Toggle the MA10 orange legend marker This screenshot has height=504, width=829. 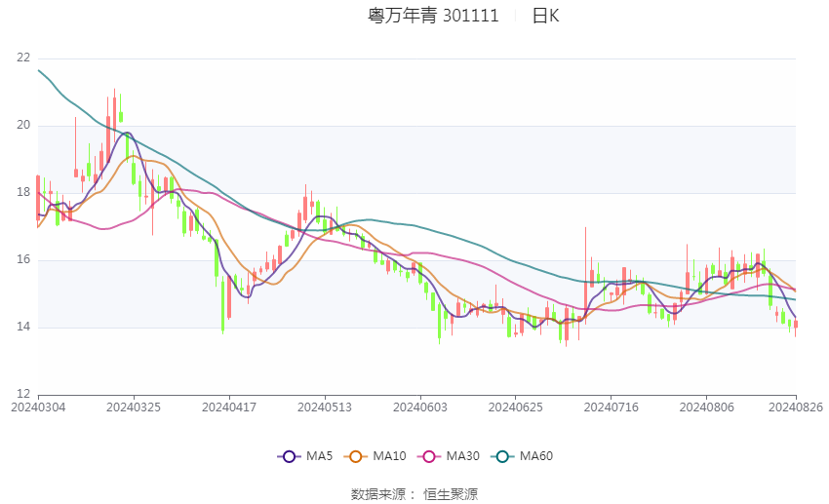click(355, 456)
